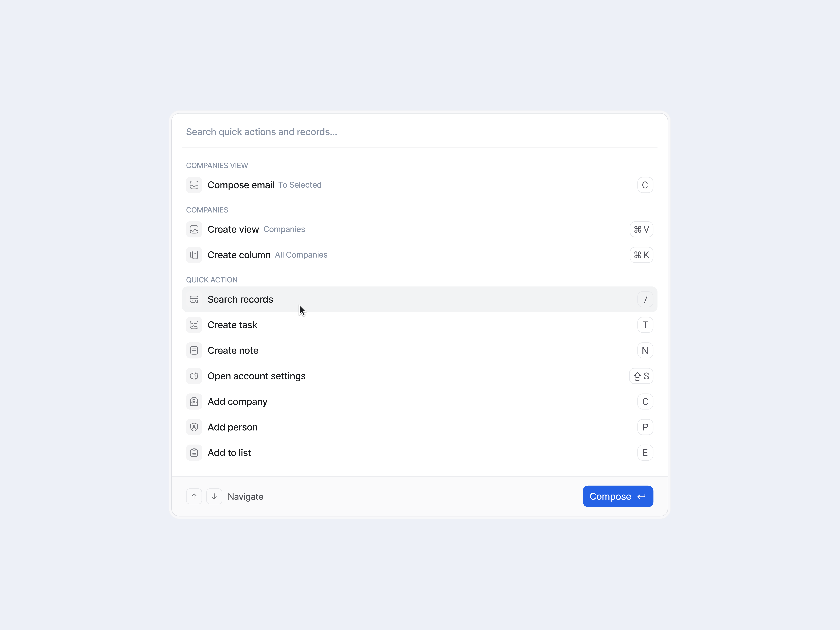
Task: Click the Add company building icon
Action: click(194, 401)
